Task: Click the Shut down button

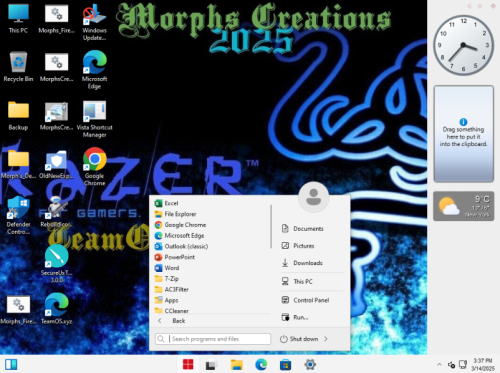Action: click(299, 339)
